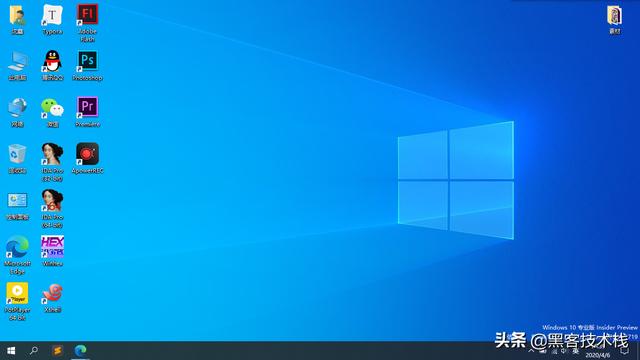Select the ApowerREC recorder icon
This screenshot has height=360, width=640.
(87, 158)
